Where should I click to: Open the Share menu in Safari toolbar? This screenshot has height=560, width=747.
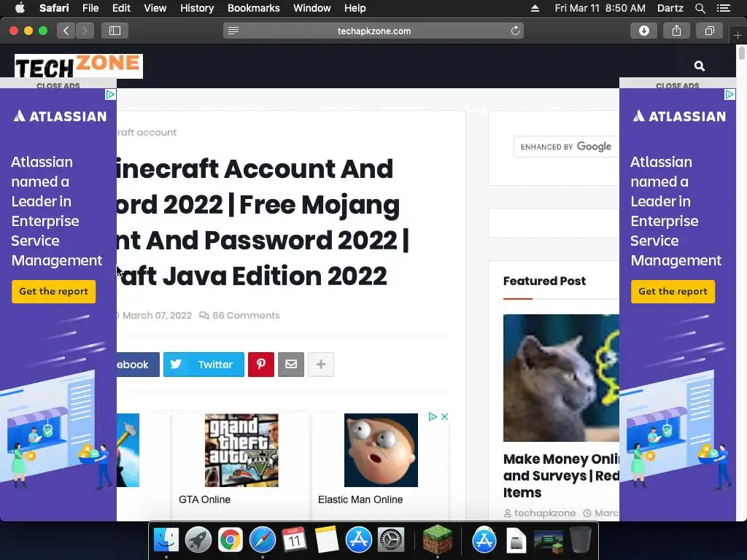(x=676, y=31)
